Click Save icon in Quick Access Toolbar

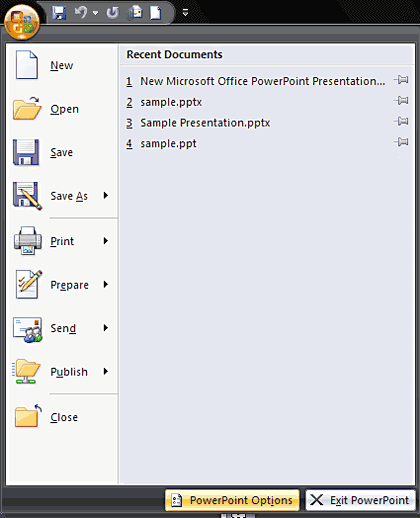pos(59,13)
